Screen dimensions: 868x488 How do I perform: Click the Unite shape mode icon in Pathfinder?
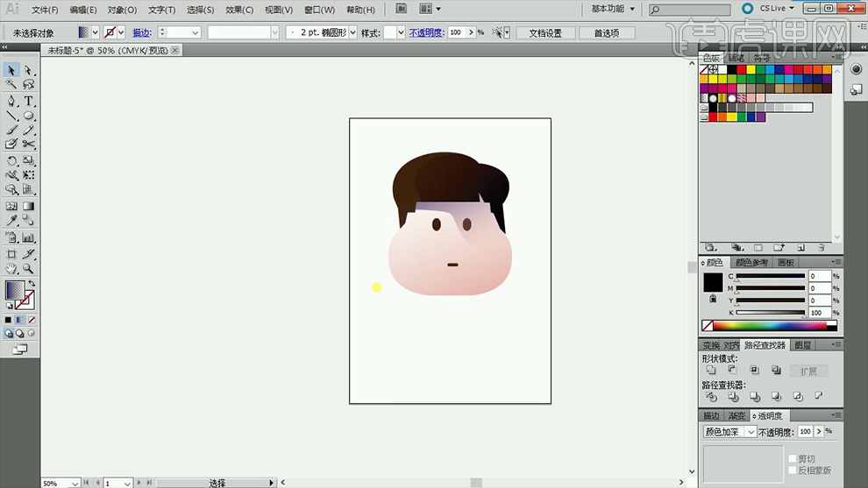coord(711,371)
